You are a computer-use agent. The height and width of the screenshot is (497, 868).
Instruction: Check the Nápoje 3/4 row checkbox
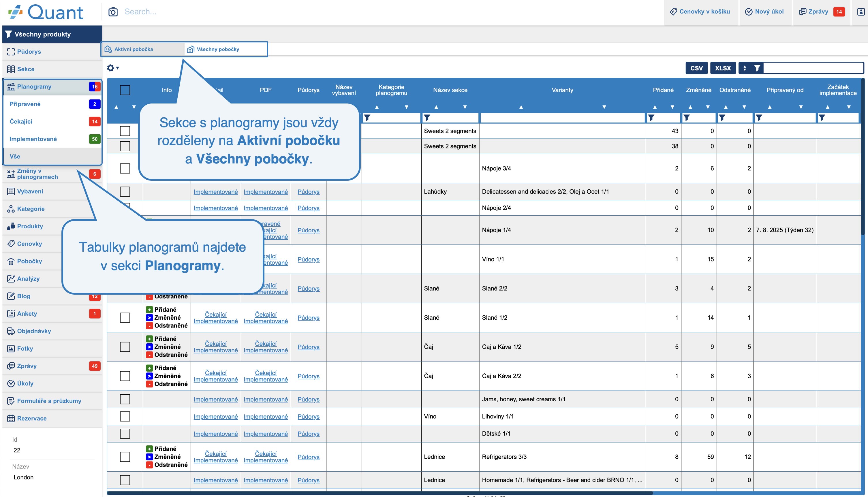(x=125, y=168)
